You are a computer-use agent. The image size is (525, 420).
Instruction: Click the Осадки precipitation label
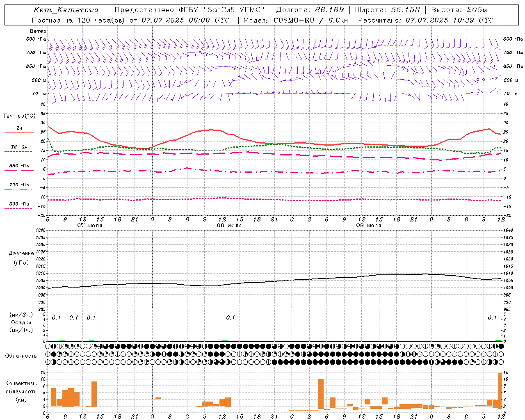tap(21, 322)
